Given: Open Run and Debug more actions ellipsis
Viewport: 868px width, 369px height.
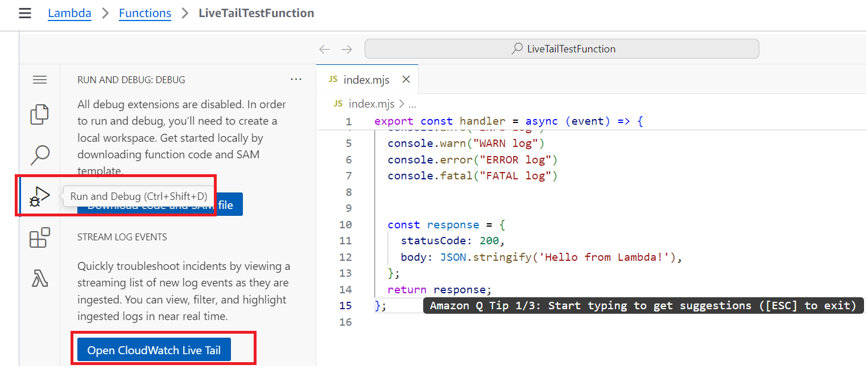Looking at the screenshot, I should [296, 80].
